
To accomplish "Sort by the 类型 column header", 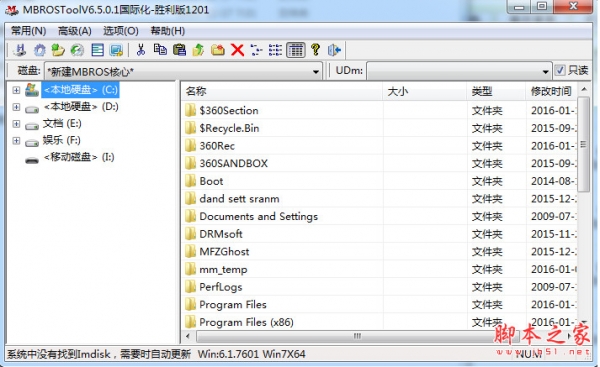I will pos(496,91).
